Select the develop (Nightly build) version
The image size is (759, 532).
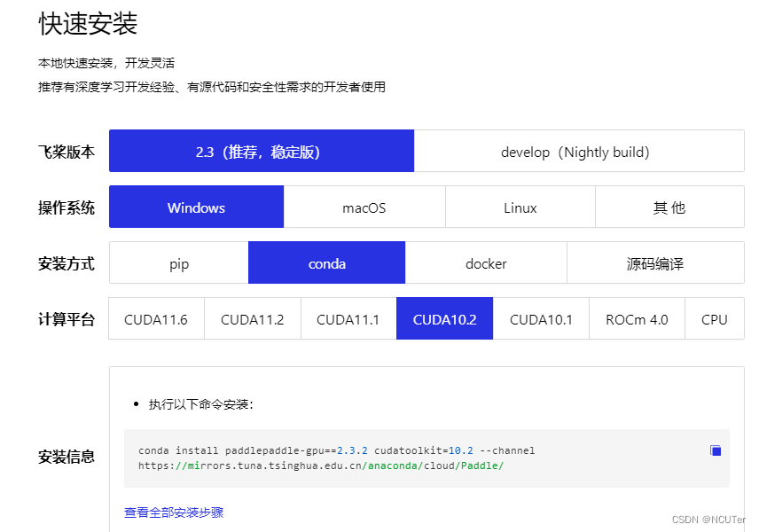pos(578,151)
